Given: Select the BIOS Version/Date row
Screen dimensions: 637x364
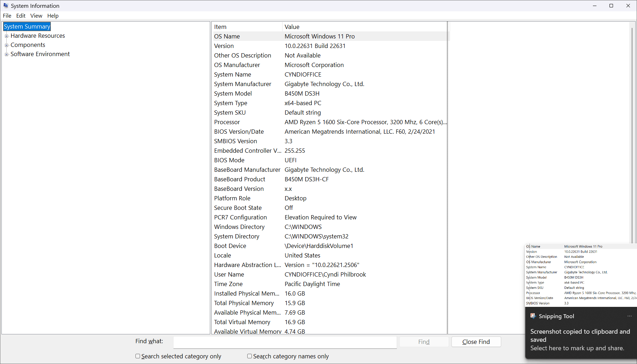Looking at the screenshot, I should pyautogui.click(x=330, y=132).
